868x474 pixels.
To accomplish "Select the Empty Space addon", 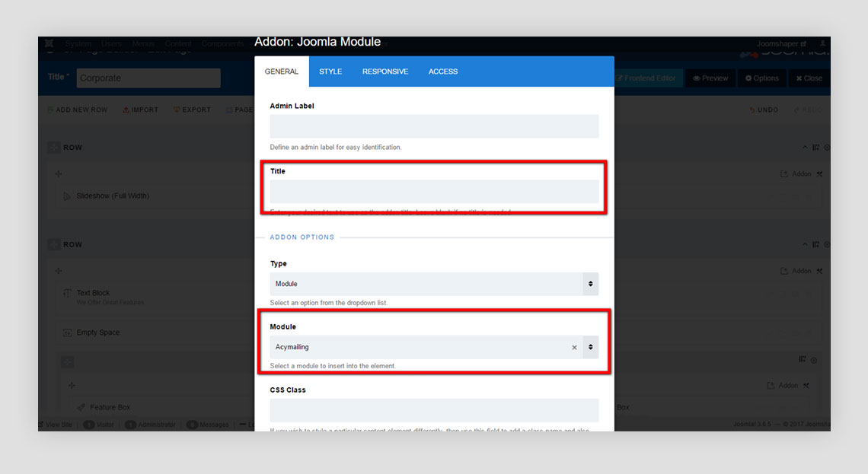I will pyautogui.click(x=98, y=332).
